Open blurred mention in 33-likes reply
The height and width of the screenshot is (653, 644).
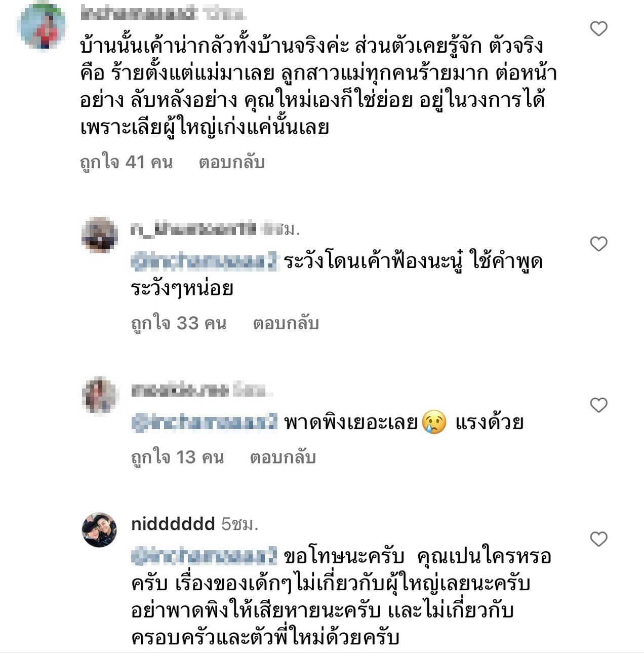205,261
